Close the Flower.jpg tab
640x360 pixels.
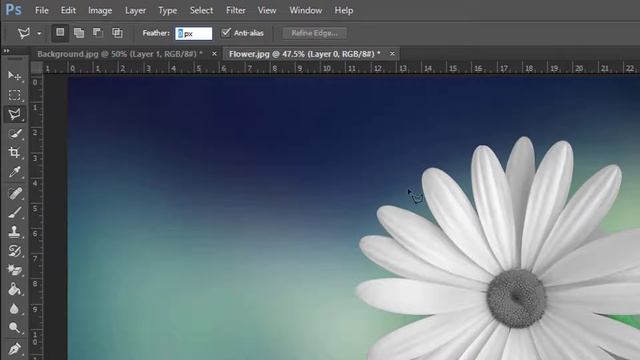(392, 54)
